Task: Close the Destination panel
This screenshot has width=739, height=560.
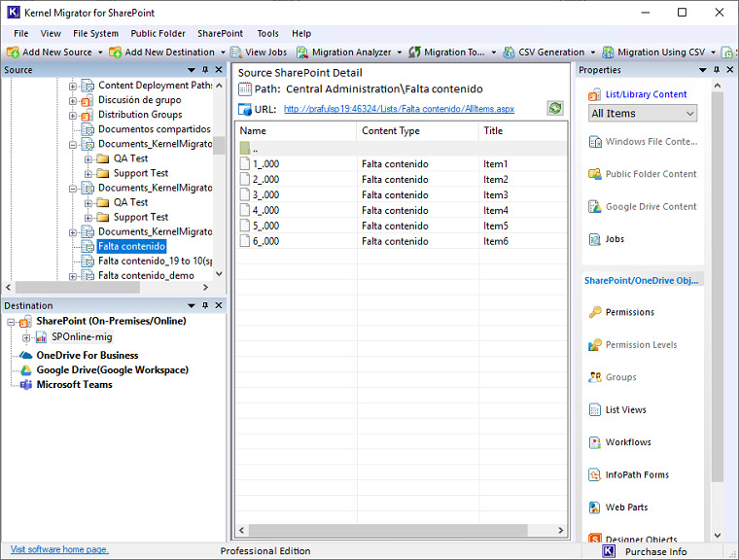Action: tap(219, 305)
